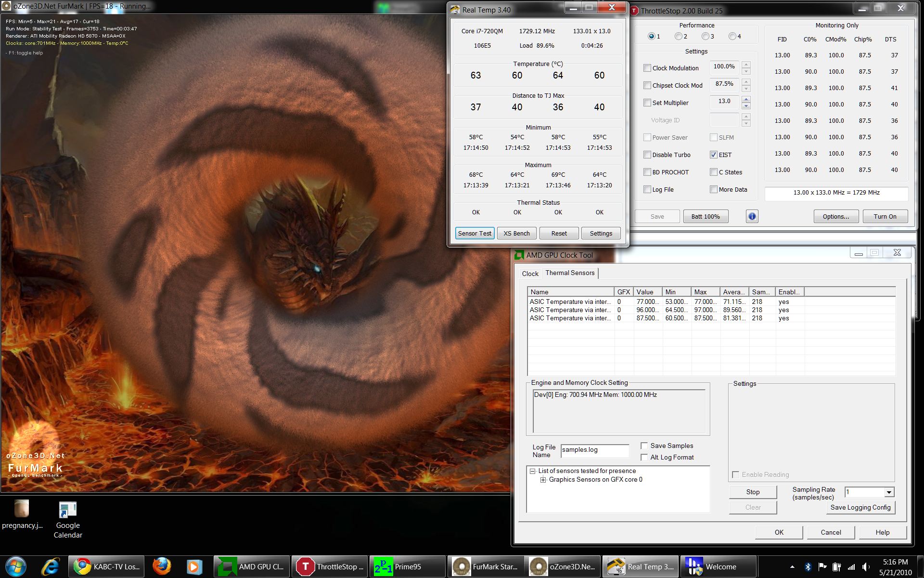Select Performance profile 2 radio button
Viewport: 924px width, 578px height.
click(x=678, y=36)
